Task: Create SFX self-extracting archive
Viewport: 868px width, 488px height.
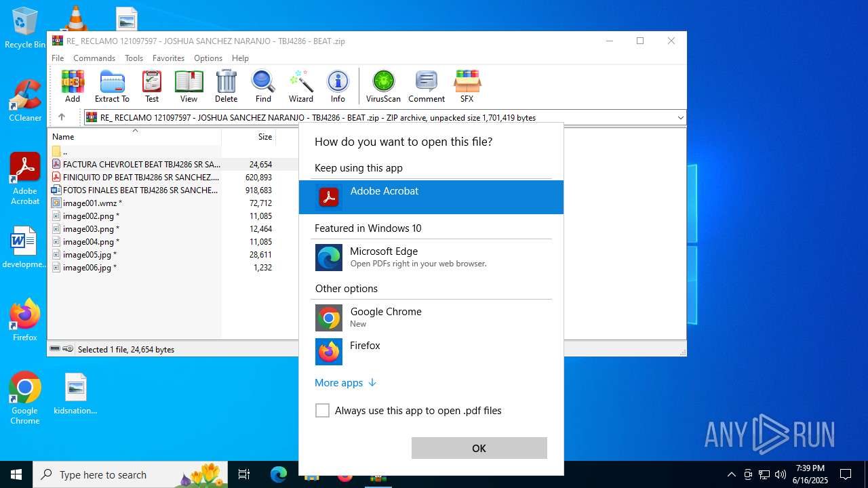Action: 467,86
